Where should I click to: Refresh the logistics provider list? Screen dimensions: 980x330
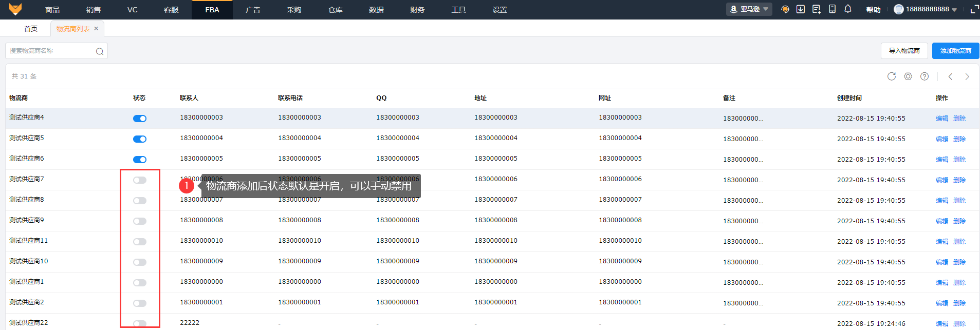click(892, 76)
